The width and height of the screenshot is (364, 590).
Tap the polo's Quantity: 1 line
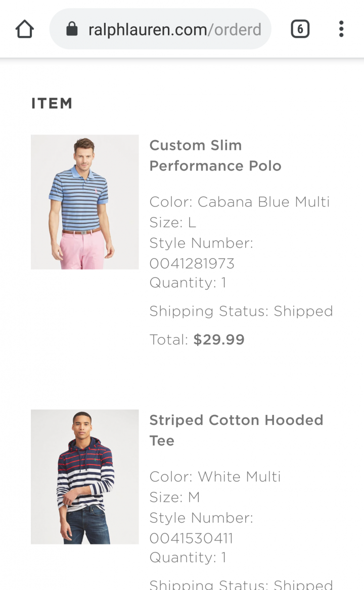pos(188,282)
